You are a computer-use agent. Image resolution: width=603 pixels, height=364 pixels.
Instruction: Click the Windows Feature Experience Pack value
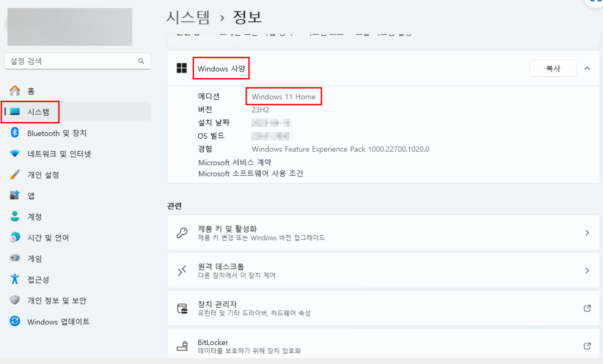(340, 149)
